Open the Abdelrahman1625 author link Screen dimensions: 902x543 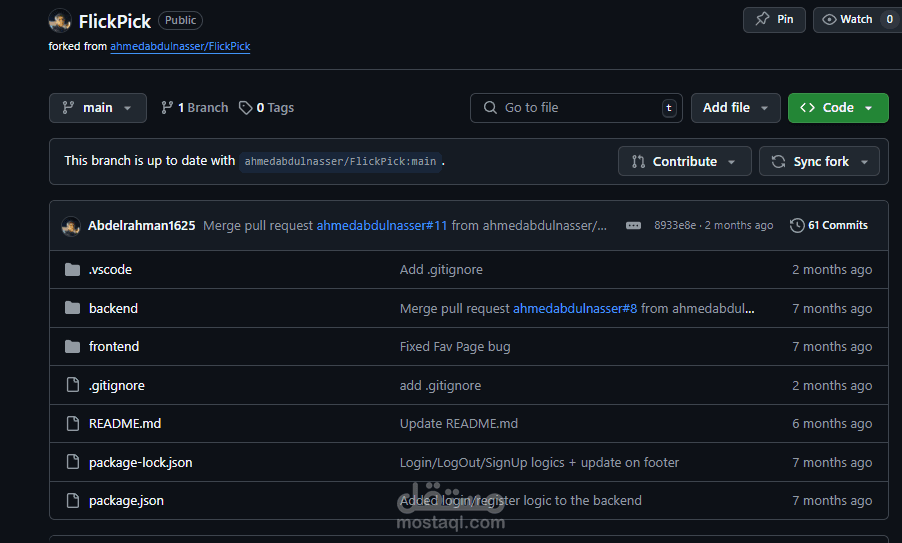pyautogui.click(x=142, y=225)
